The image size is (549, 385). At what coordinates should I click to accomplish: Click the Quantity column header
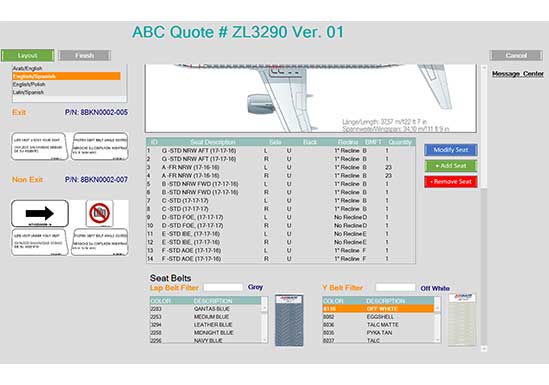coord(400,142)
